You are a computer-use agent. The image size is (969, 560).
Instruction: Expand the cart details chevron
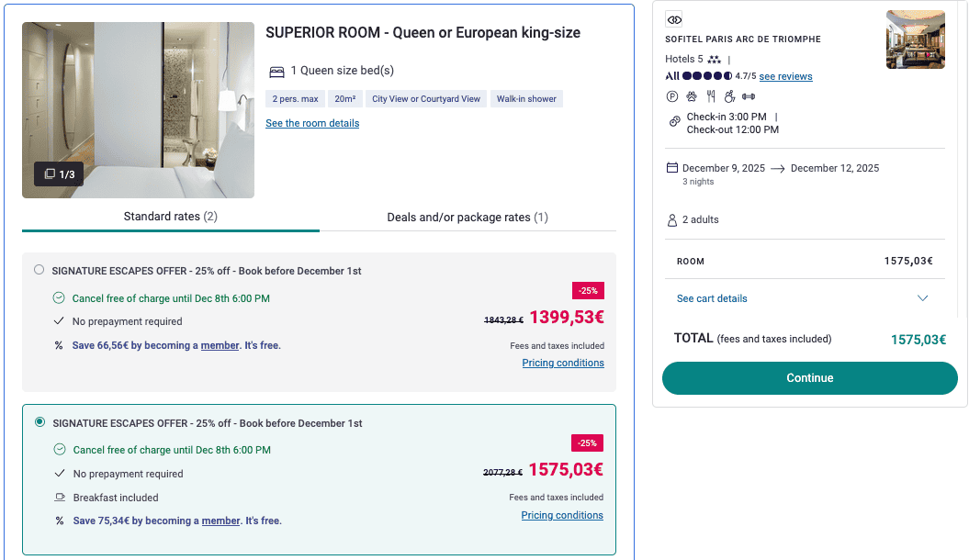923,298
